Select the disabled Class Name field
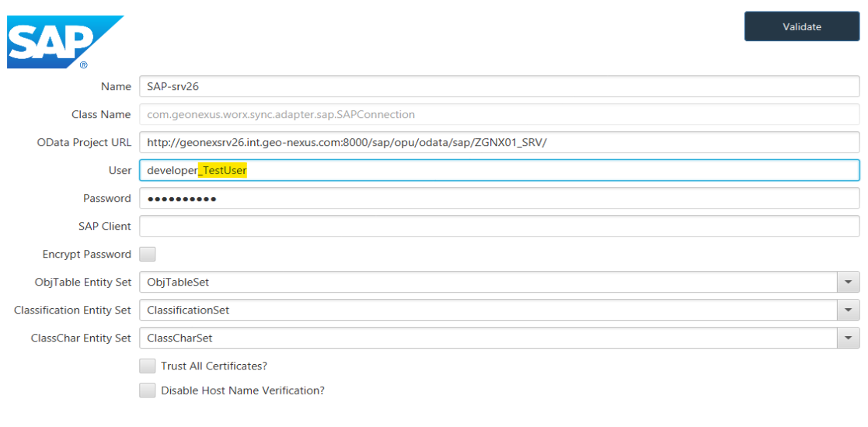Viewport: 868px width, 427px height. (500, 114)
